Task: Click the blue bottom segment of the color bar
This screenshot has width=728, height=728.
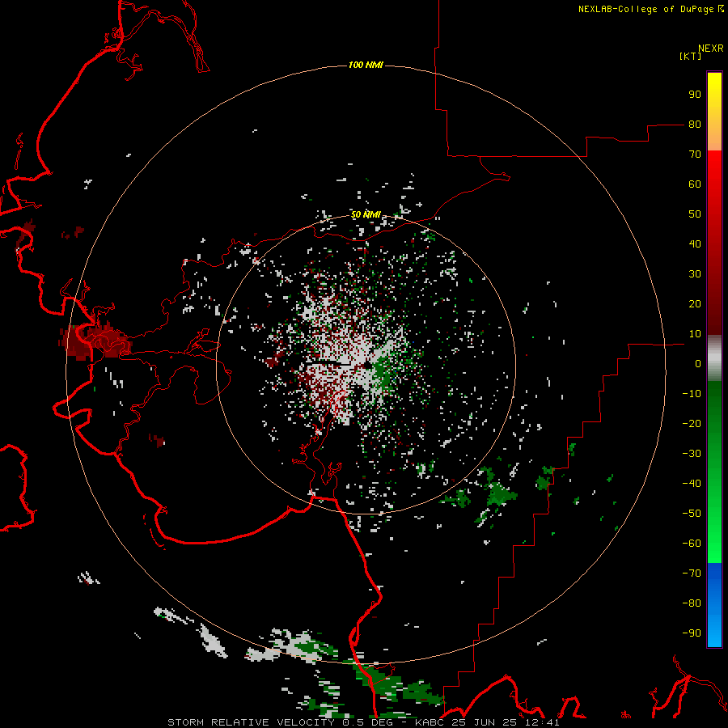Action: tap(714, 605)
